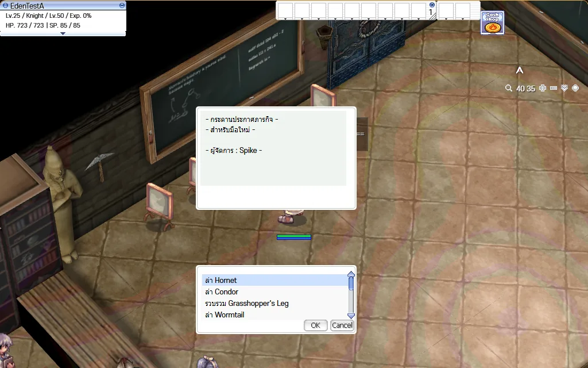This screenshot has height=368, width=588.
Task: Click the hotkey bar resize grip
Action: pos(433,16)
